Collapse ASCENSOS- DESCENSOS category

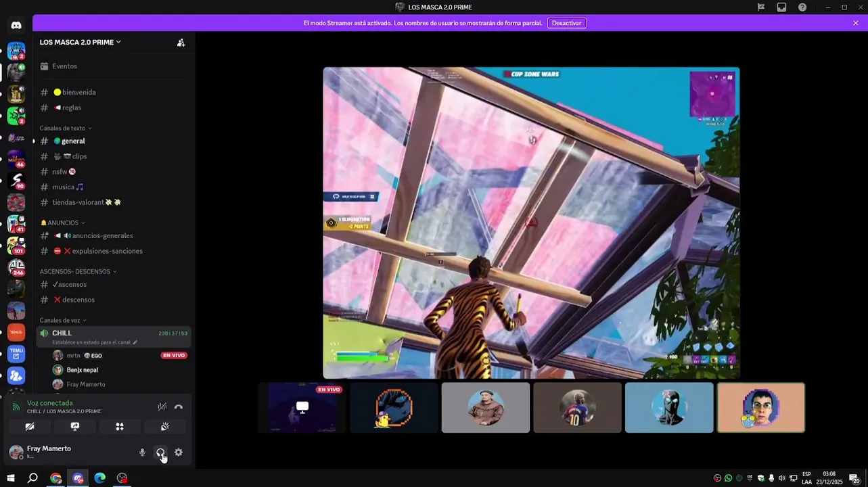click(78, 271)
